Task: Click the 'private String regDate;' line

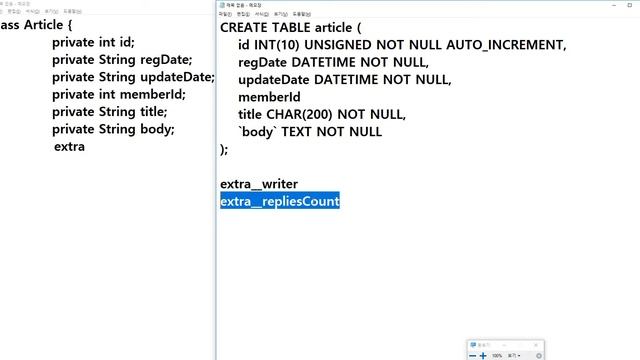Action: click(122, 60)
